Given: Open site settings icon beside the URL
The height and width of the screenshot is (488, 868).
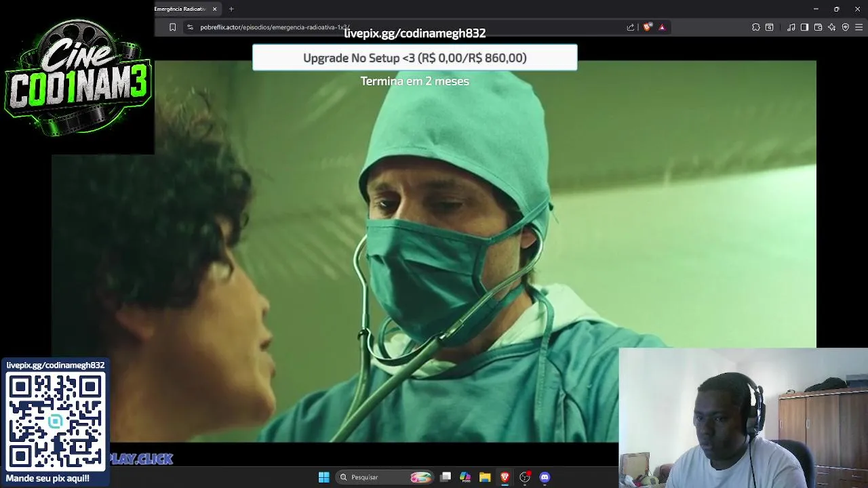Looking at the screenshot, I should 190,27.
